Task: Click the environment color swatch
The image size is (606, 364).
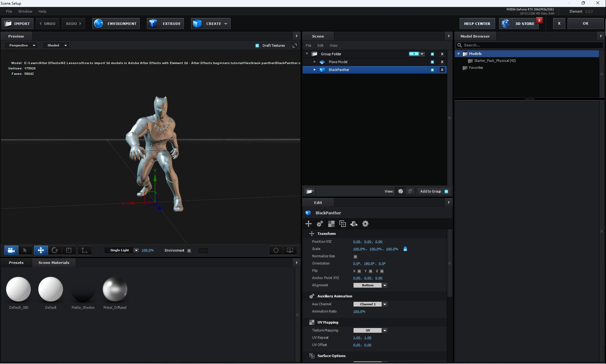Action: [x=203, y=251]
